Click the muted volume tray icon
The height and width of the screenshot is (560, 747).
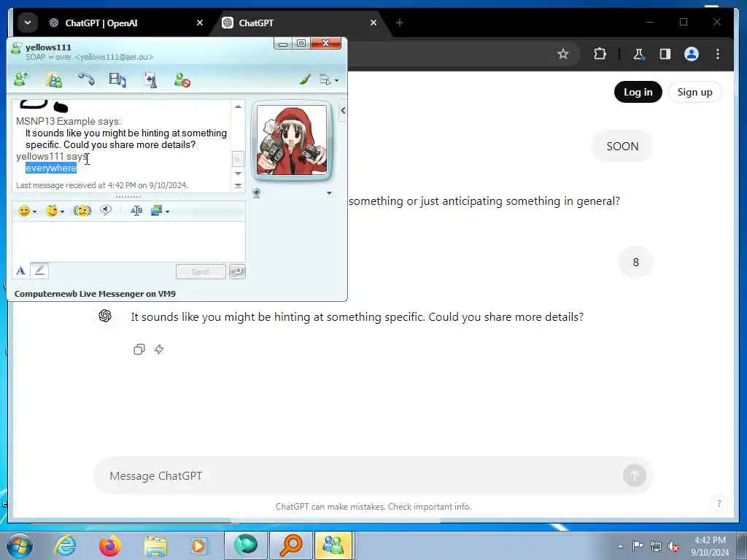coord(673,547)
